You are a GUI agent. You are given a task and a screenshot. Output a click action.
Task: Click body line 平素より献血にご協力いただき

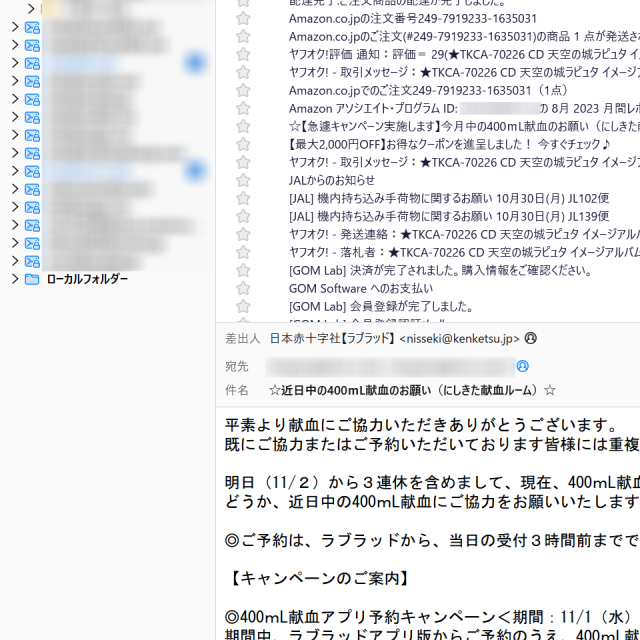tap(420, 425)
